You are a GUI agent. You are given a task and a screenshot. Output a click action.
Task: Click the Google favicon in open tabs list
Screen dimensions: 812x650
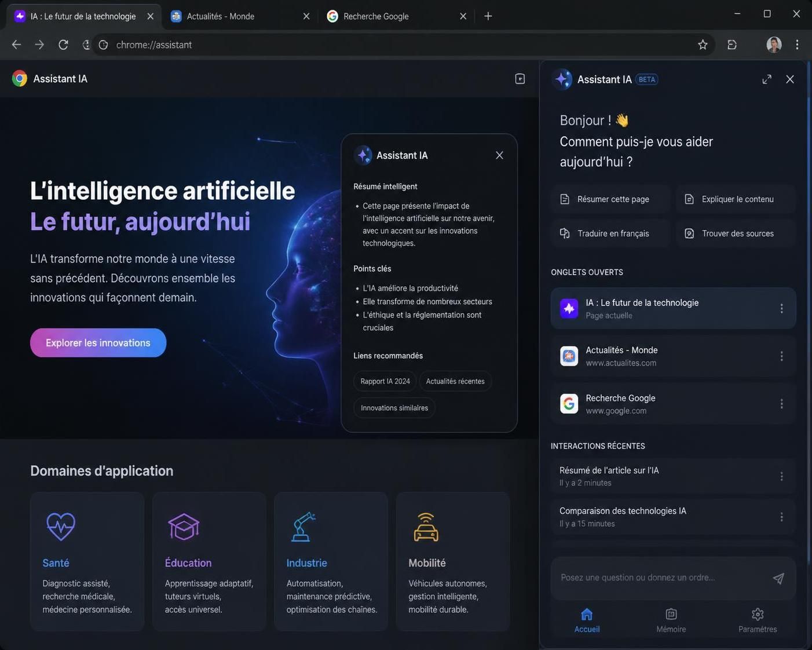tap(569, 404)
